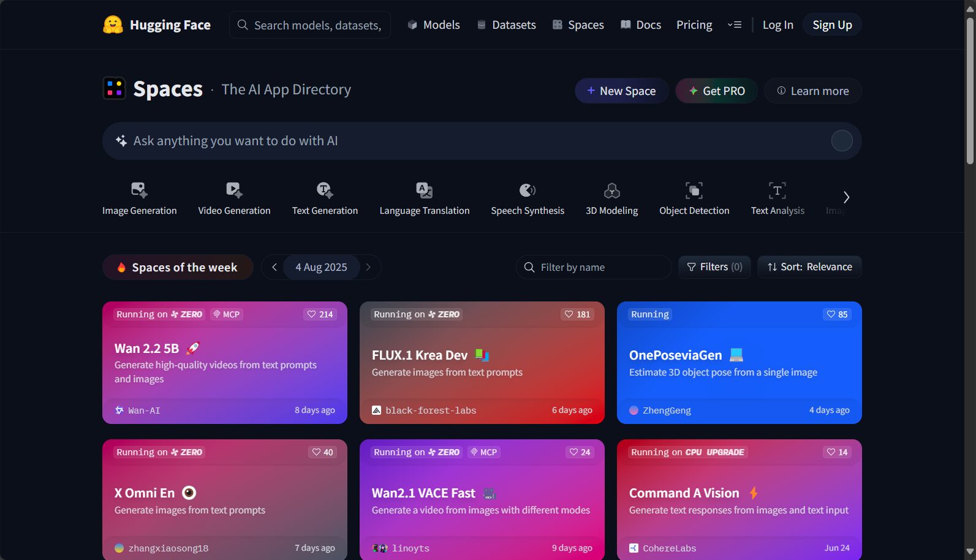This screenshot has width=976, height=560.
Task: Click the zhangxiaosong18 author name
Action: point(168,548)
